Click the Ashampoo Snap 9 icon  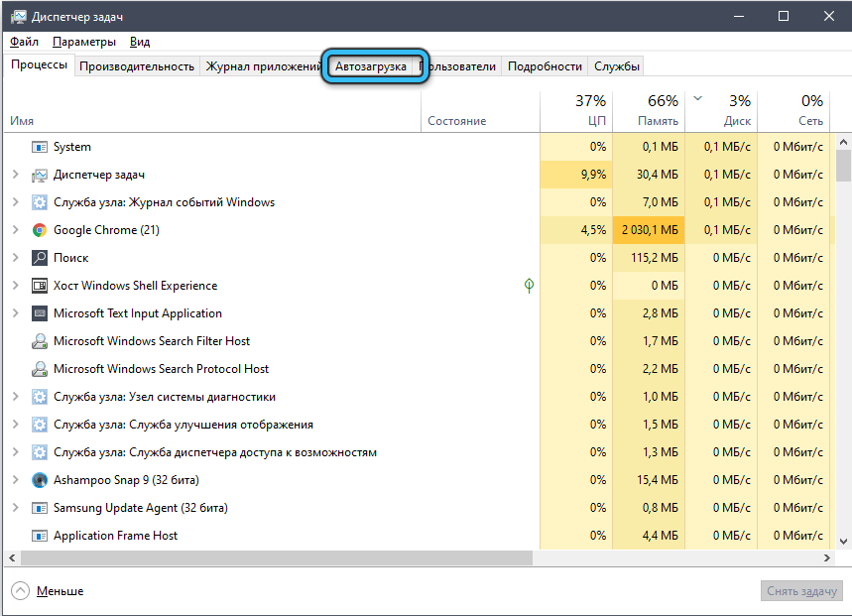pyautogui.click(x=40, y=480)
